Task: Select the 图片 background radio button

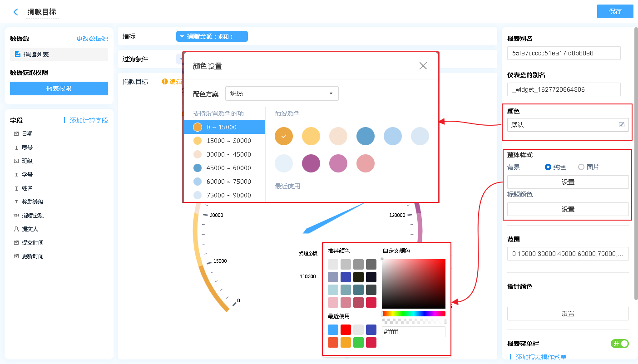Action: coord(581,167)
